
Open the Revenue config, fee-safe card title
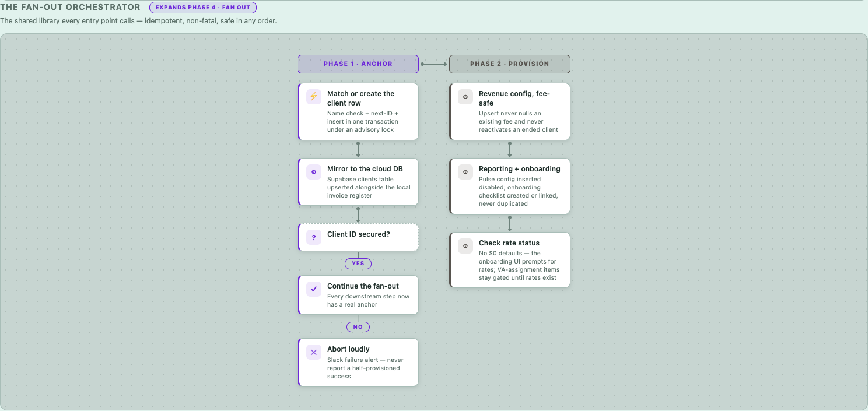click(514, 99)
